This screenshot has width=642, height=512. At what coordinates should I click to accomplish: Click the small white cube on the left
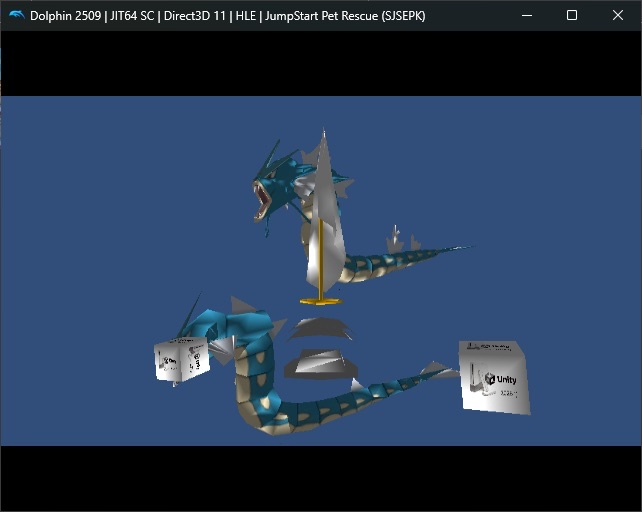[x=181, y=360]
